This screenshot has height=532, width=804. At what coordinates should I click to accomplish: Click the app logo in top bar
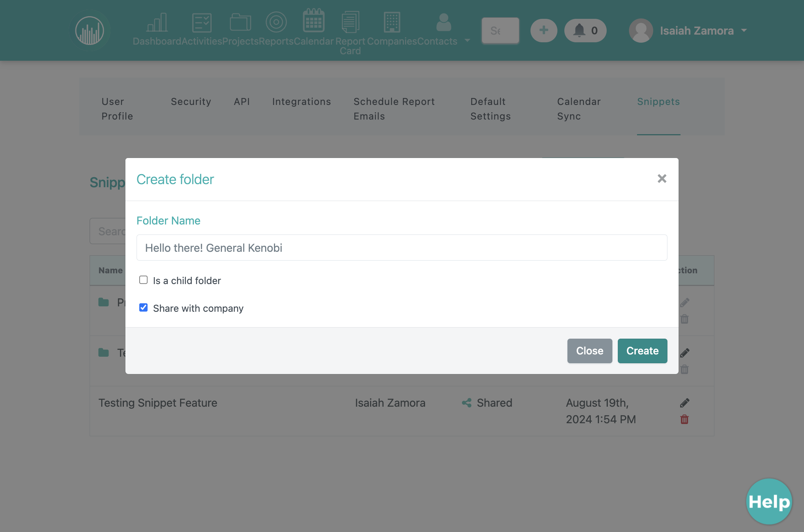coord(90,30)
